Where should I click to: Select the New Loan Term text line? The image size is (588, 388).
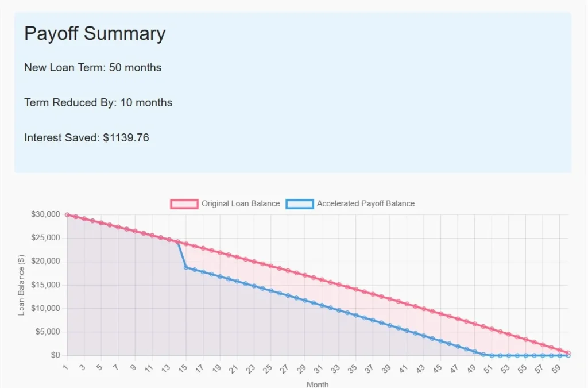click(x=92, y=68)
